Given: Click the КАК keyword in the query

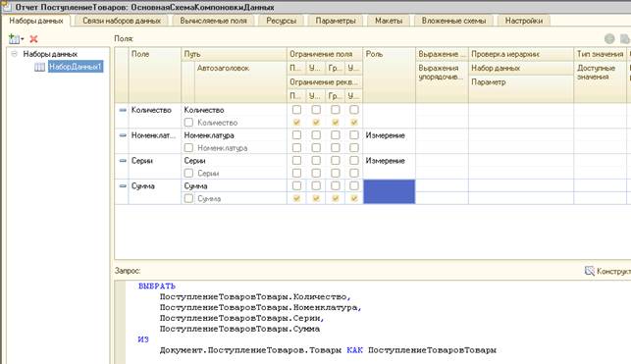Looking at the screenshot, I should click(354, 350).
